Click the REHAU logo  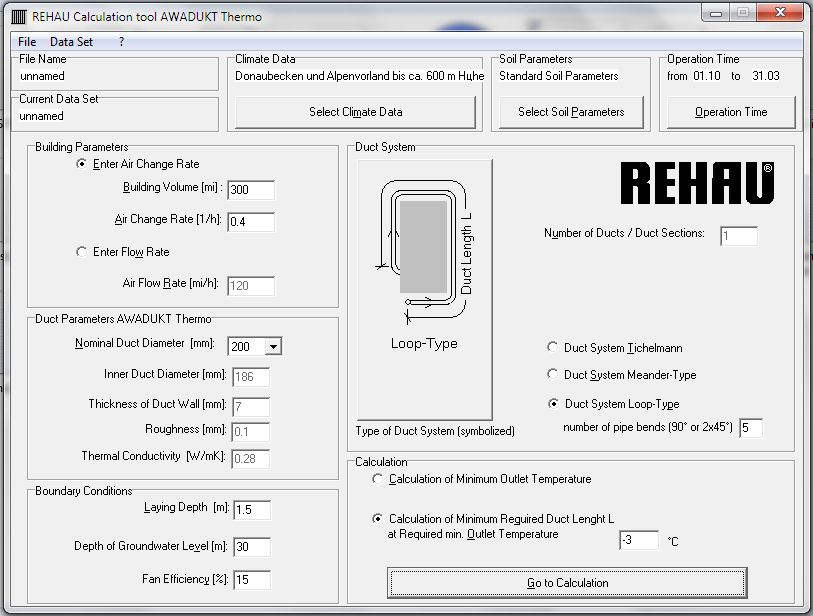pos(697,183)
